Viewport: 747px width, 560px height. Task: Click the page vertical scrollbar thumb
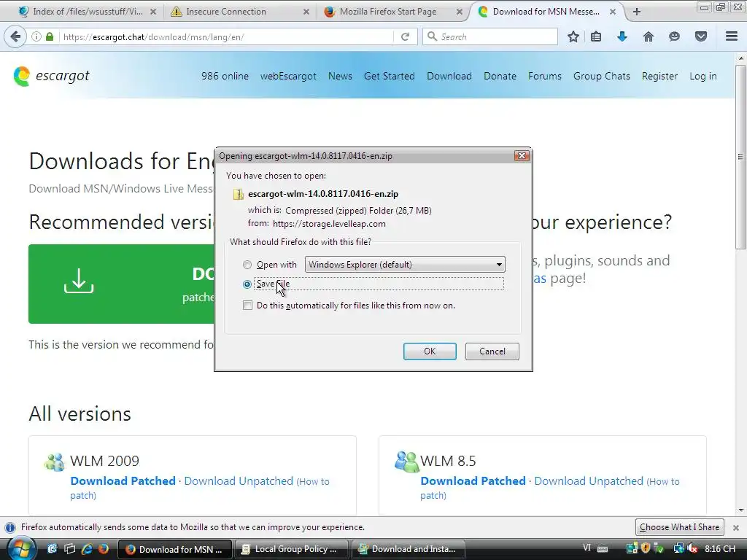click(x=740, y=157)
